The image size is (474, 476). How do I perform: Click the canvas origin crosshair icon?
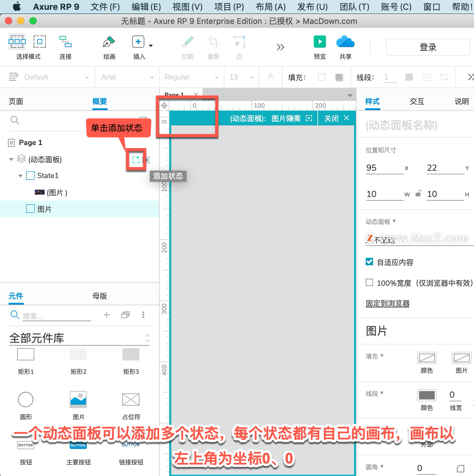point(164,106)
